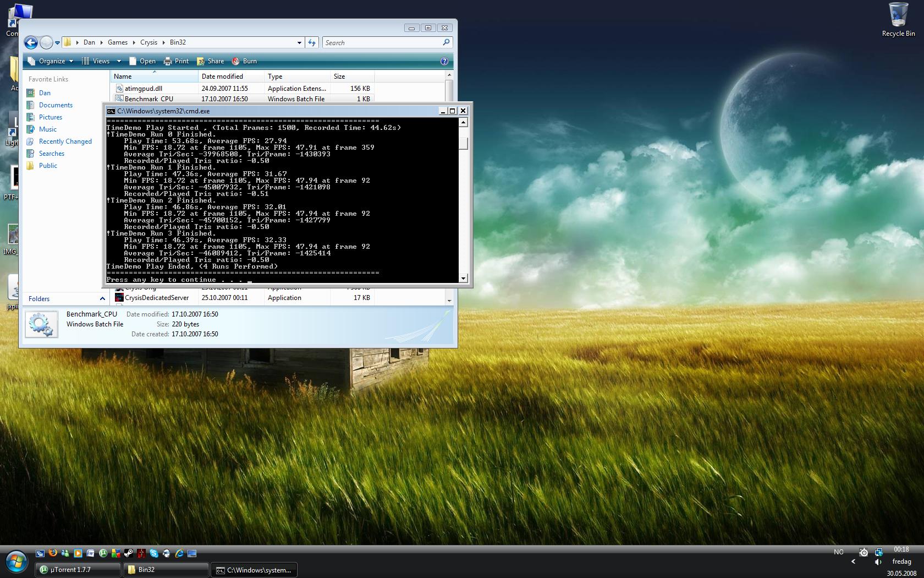Sort by the Date modified column header
The width and height of the screenshot is (924, 578).
pos(231,77)
